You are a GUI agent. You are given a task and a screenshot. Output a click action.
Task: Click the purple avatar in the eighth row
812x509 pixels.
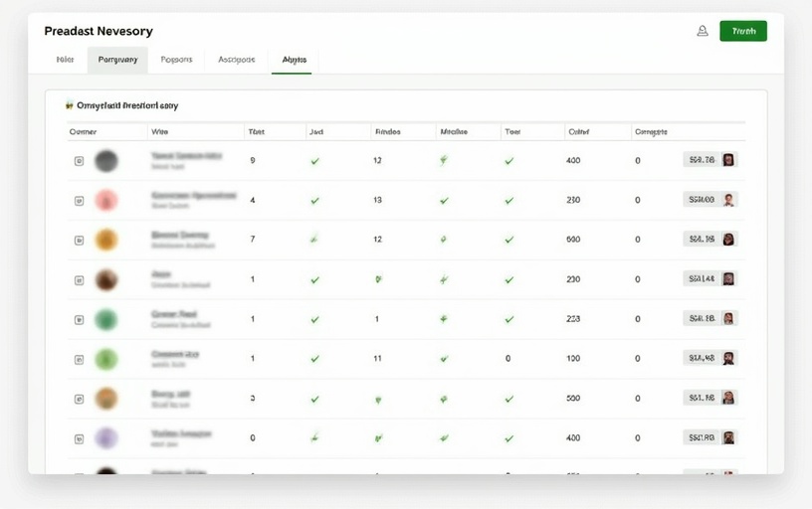pos(106,438)
